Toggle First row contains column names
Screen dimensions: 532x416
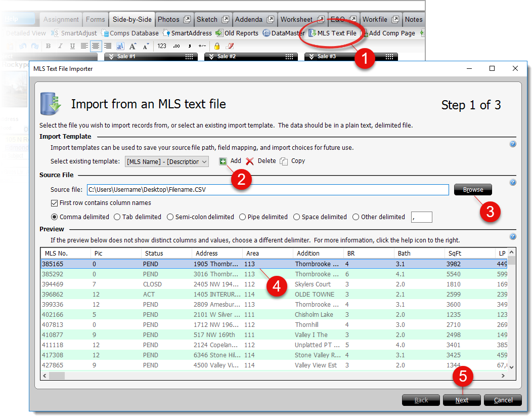pos(55,203)
